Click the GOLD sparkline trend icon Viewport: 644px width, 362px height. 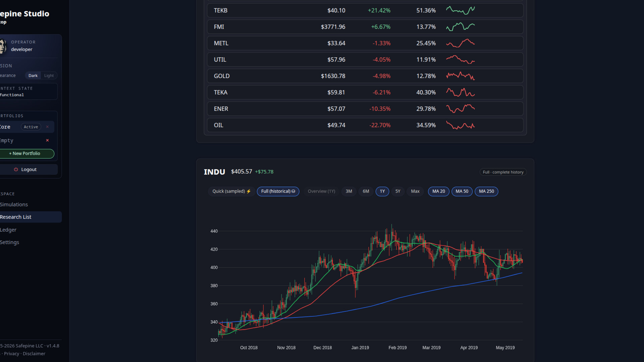pyautogui.click(x=460, y=76)
